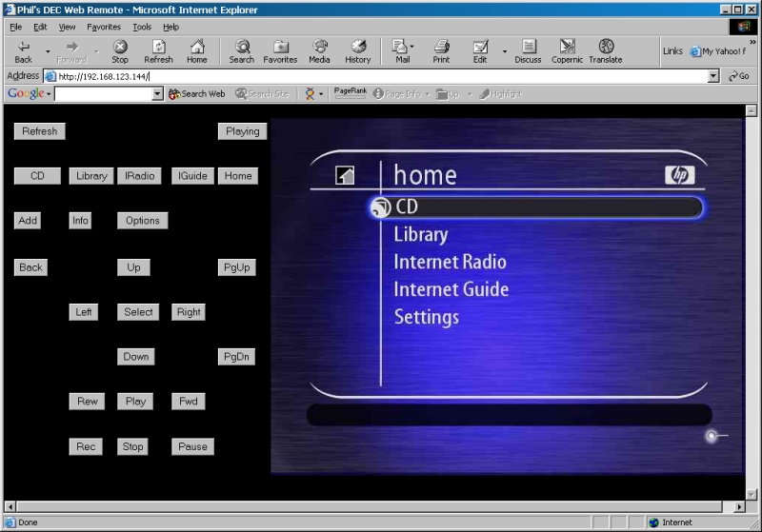The height and width of the screenshot is (532, 762).
Task: Click the IE Refresh toolbar icon
Action: pyautogui.click(x=158, y=47)
